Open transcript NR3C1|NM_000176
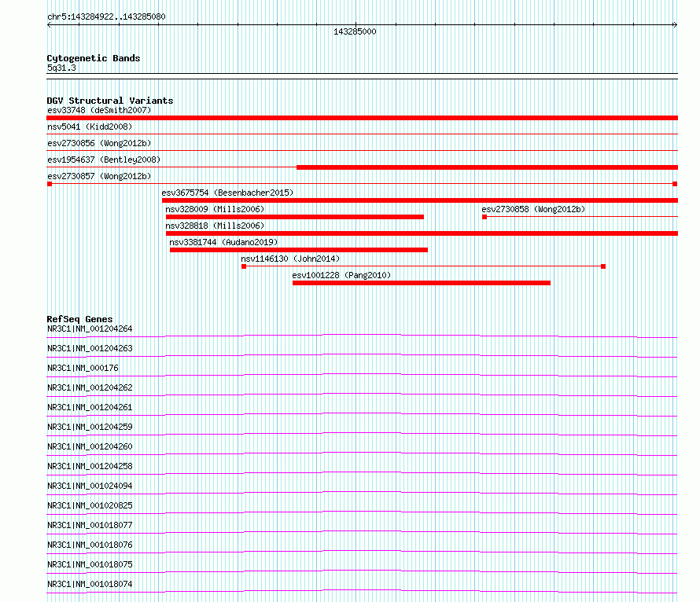Screen dimensions: 700x602 (x=83, y=368)
